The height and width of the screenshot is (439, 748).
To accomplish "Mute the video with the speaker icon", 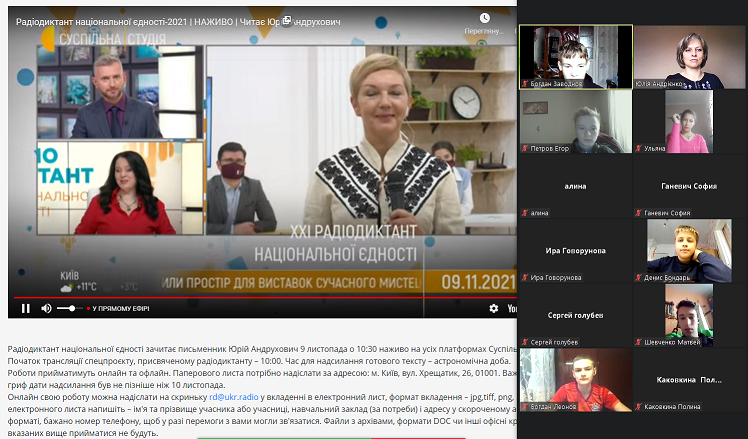I will point(46,309).
